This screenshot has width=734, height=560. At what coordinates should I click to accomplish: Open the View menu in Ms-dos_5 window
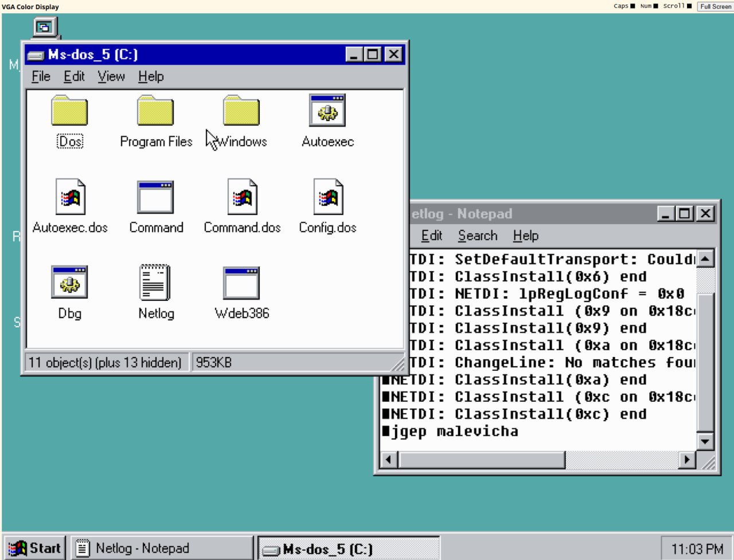pyautogui.click(x=111, y=76)
